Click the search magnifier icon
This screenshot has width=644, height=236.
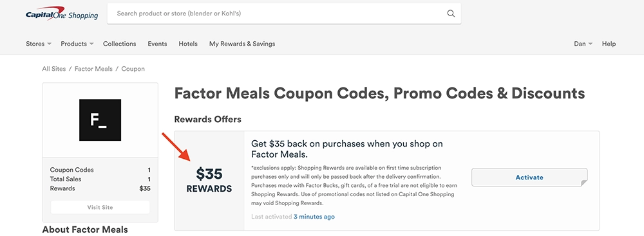451,14
